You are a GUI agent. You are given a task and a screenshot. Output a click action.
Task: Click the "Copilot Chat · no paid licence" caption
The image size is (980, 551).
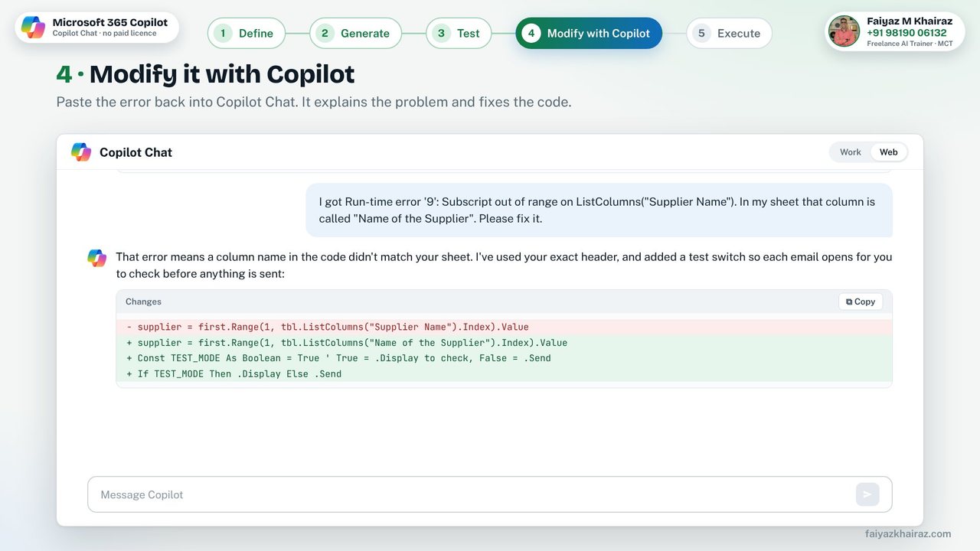coord(104,34)
